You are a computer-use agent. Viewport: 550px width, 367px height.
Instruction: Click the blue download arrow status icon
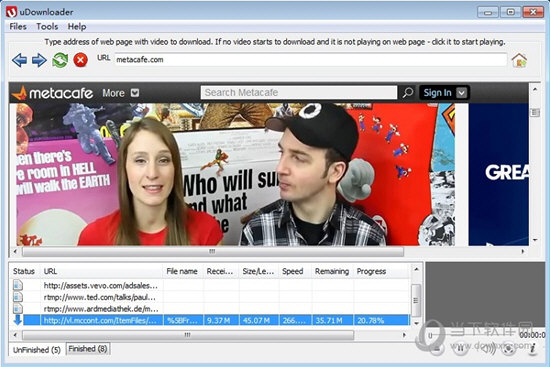[x=18, y=320]
